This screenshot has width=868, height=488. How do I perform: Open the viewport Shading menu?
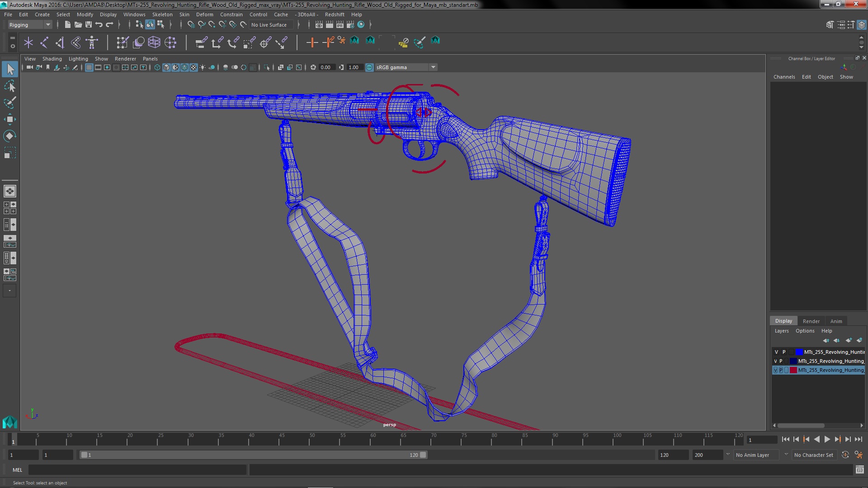(x=52, y=59)
